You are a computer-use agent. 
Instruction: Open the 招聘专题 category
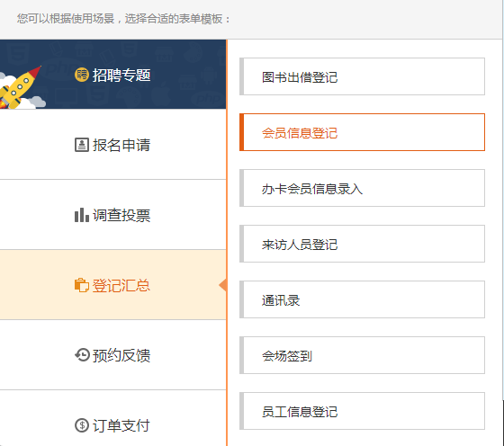pyautogui.click(x=112, y=74)
